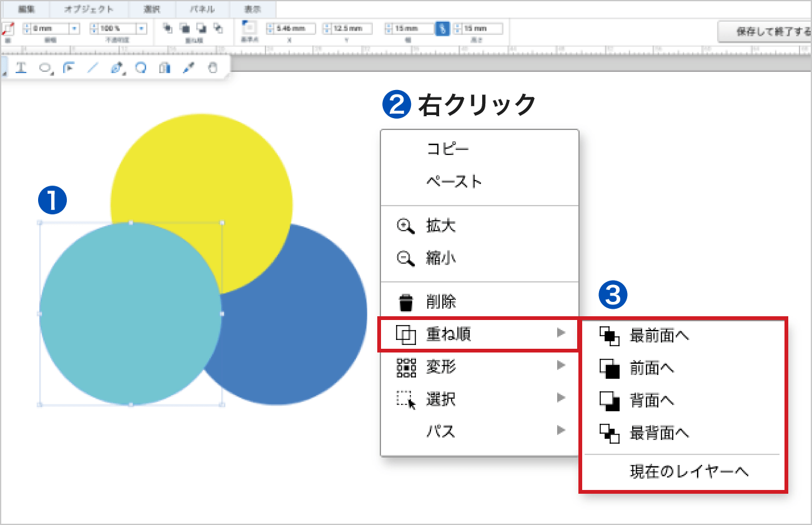The width and height of the screenshot is (812, 525).
Task: Click the X position field 5.46 mm
Action: click(294, 29)
